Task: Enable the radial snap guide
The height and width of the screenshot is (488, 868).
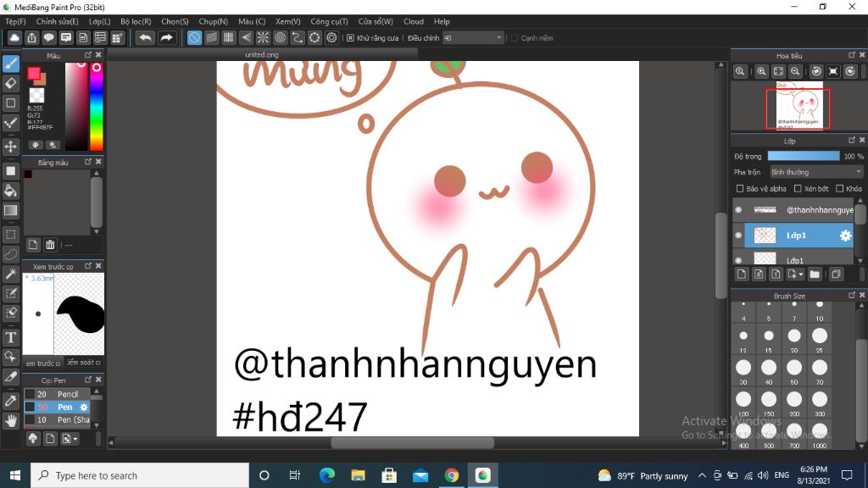Action: click(x=263, y=37)
